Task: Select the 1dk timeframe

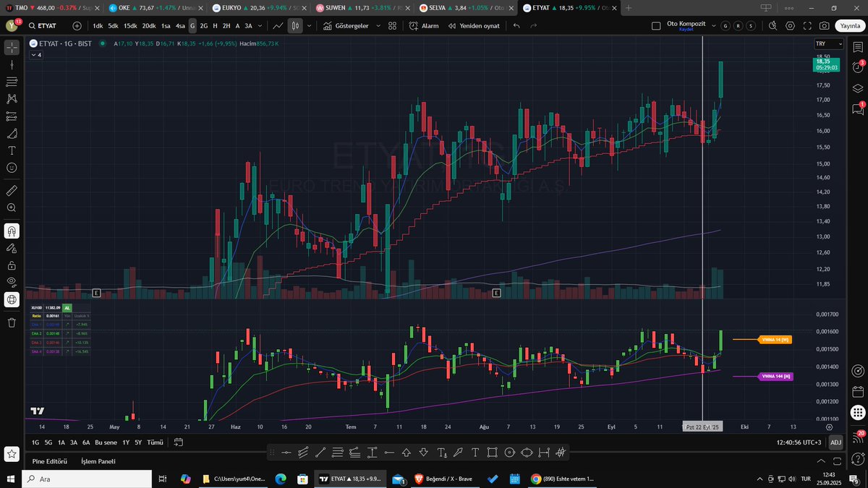Action: (98, 25)
